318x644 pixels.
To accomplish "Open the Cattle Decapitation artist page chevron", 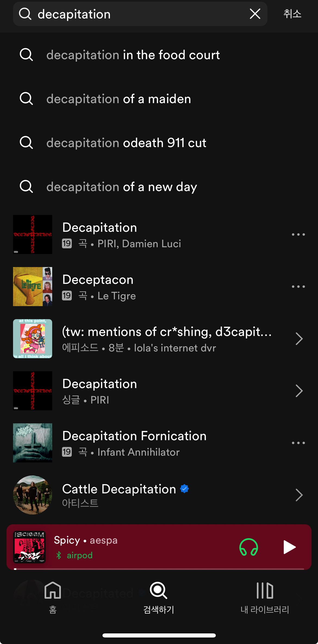I will 299,495.
